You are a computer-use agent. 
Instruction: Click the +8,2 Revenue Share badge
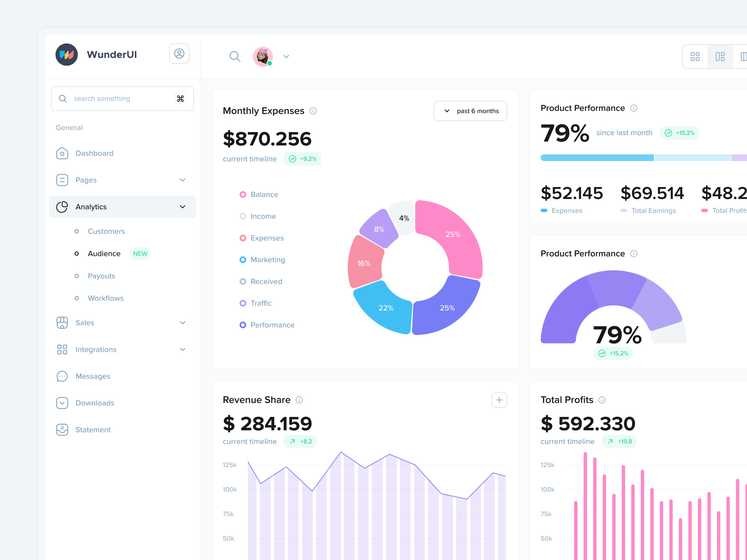[x=300, y=441]
